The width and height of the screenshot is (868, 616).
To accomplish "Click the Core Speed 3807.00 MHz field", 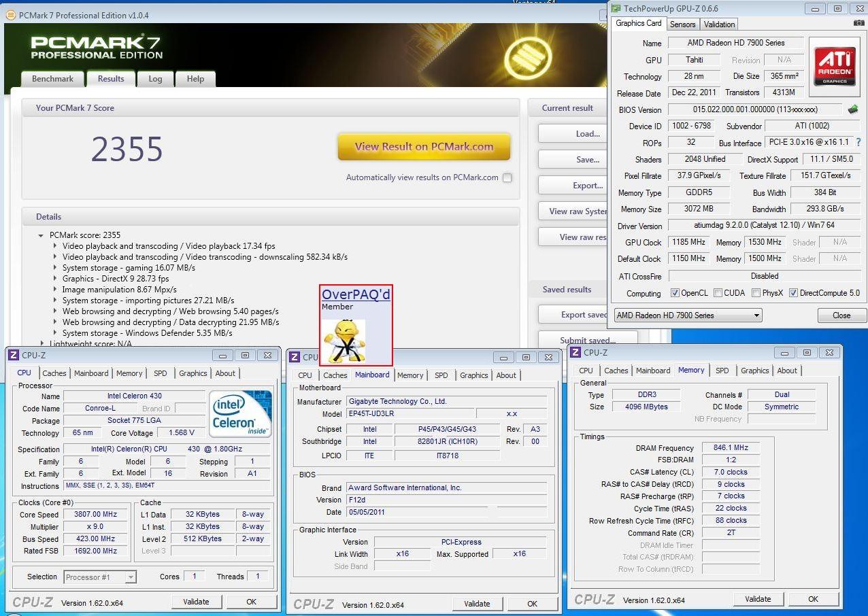I will pos(95,515).
